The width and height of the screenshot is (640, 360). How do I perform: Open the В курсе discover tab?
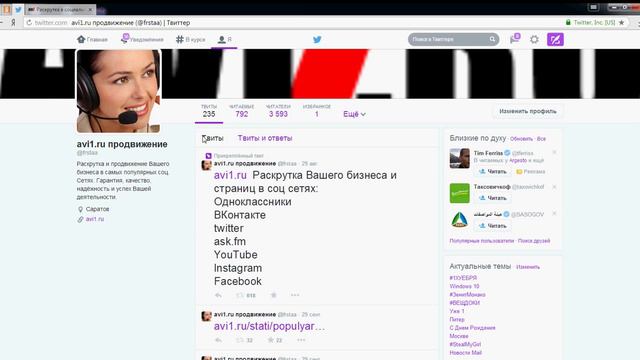click(190, 40)
